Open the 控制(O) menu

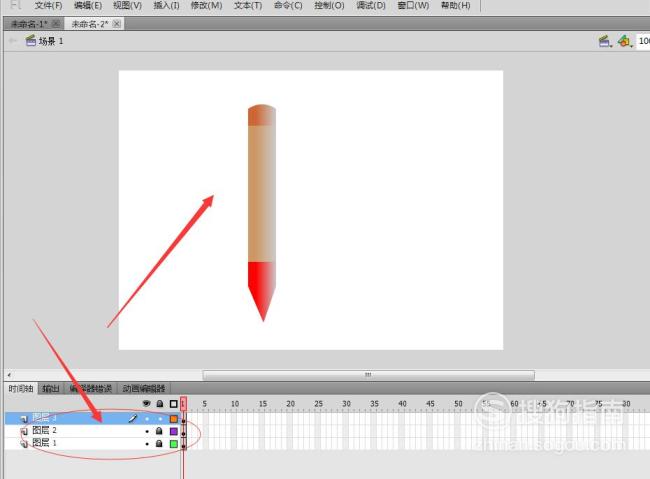(329, 6)
